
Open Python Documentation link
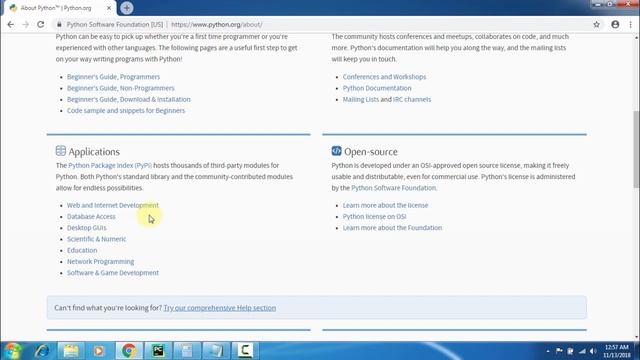(377, 88)
